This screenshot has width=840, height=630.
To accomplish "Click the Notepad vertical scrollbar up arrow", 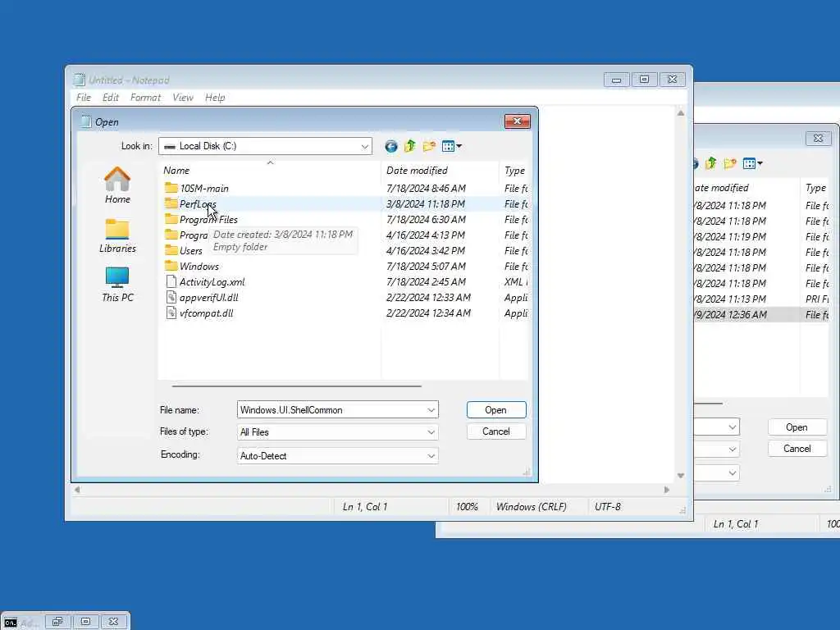I will [x=680, y=113].
